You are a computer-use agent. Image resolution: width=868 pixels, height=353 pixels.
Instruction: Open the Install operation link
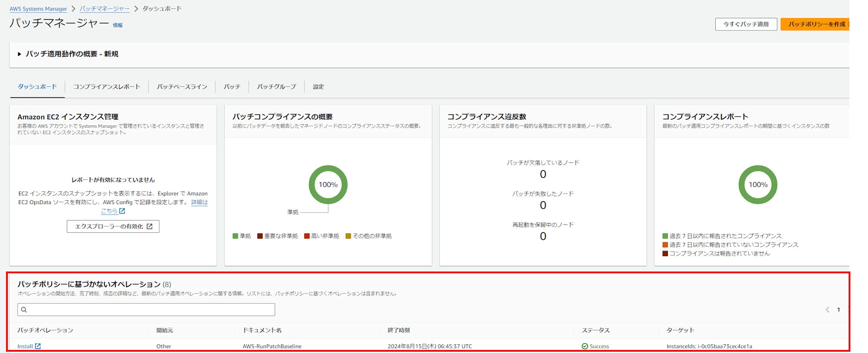point(25,346)
